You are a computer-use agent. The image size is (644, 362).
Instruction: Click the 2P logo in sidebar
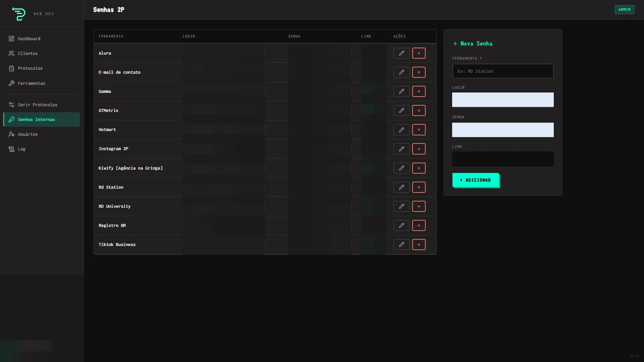click(18, 14)
